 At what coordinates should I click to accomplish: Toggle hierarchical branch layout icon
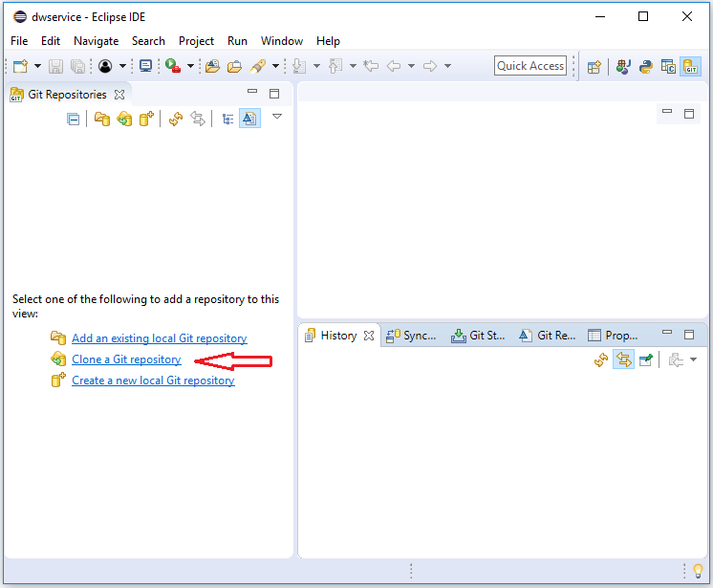(x=227, y=120)
